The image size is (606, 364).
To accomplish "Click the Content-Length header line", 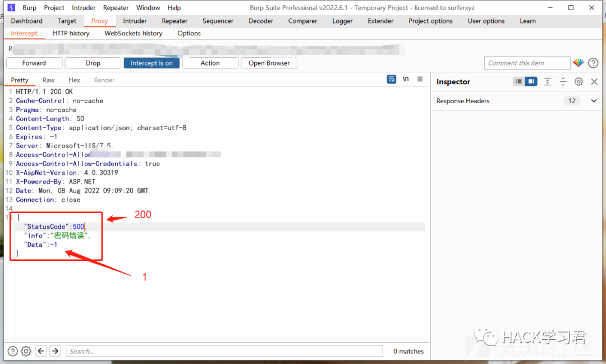I will tap(50, 119).
